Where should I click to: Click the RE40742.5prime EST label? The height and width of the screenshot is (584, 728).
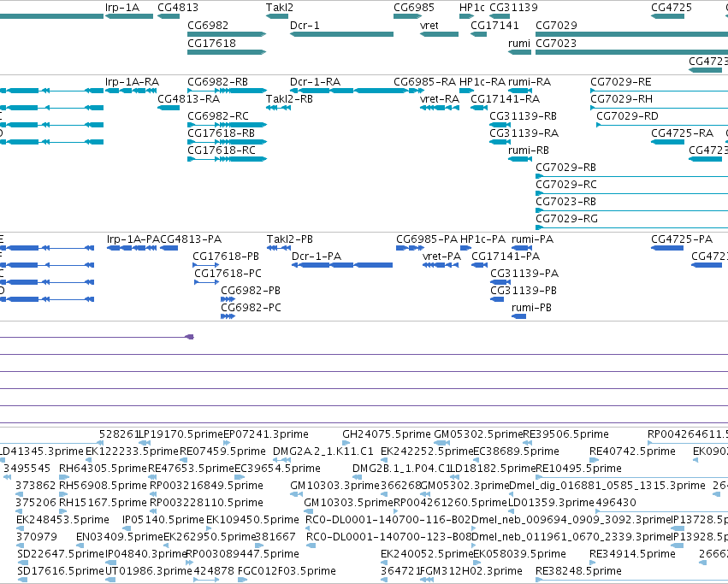pos(632,451)
